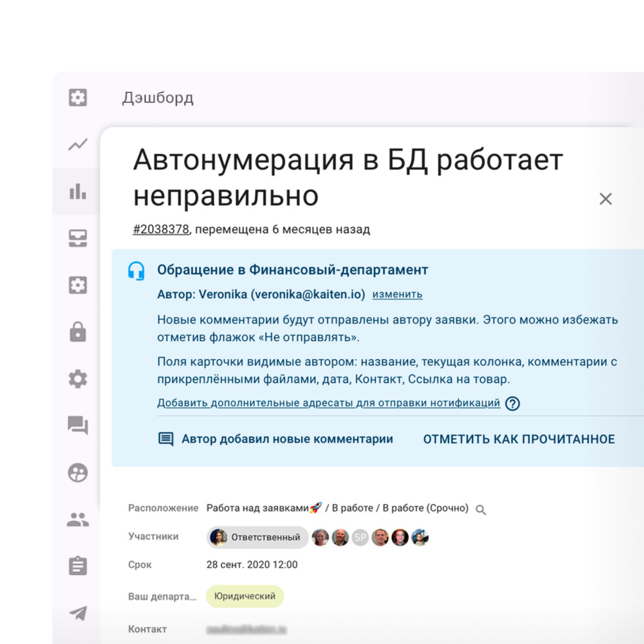This screenshot has height=644, width=644.
Task: Click the magnifier icon next to location
Action: pyautogui.click(x=480, y=510)
